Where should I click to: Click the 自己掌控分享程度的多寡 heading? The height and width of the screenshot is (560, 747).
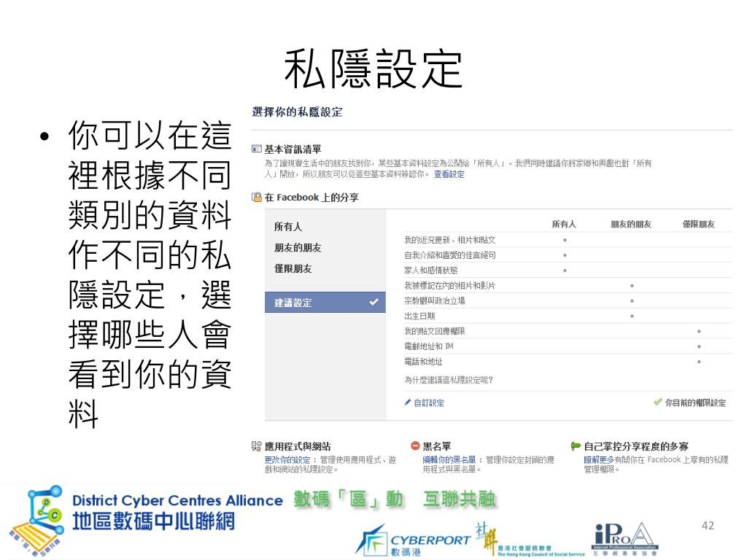pos(636,447)
